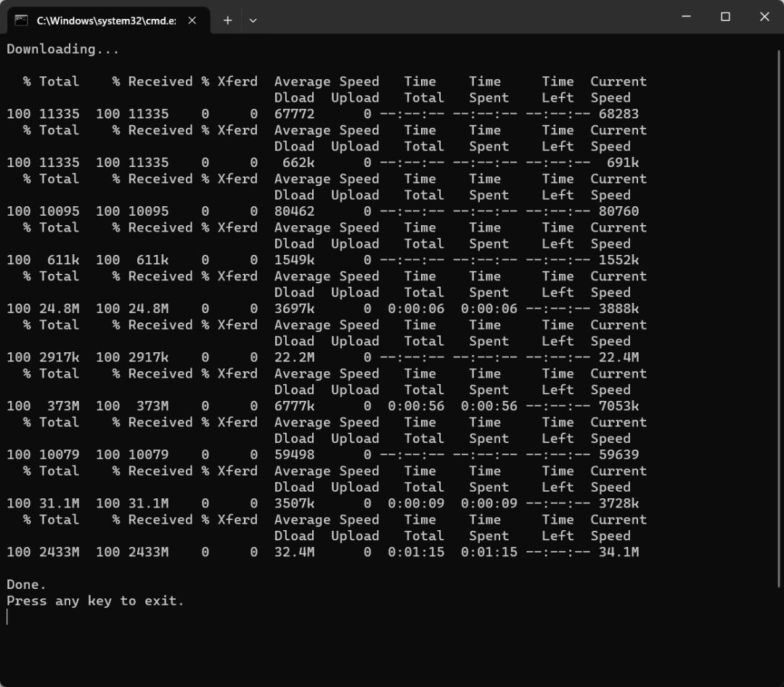Image resolution: width=784 pixels, height=687 pixels.
Task: Open a new terminal tab
Action: click(x=227, y=20)
